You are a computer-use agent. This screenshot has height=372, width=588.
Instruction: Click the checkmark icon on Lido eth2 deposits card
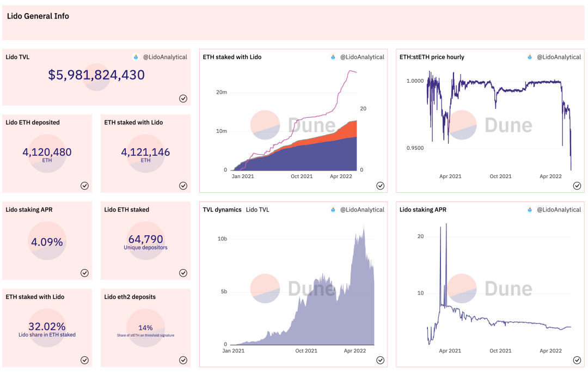click(183, 360)
